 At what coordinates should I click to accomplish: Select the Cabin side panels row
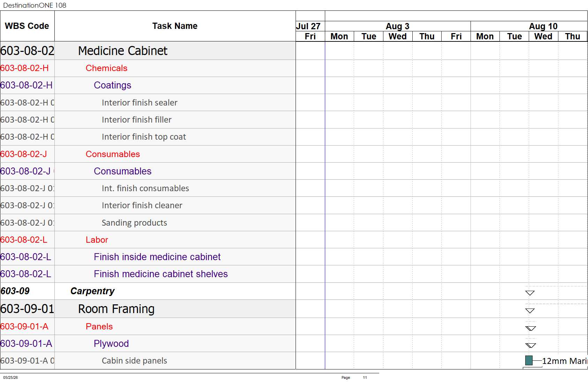pyautogui.click(x=148, y=360)
